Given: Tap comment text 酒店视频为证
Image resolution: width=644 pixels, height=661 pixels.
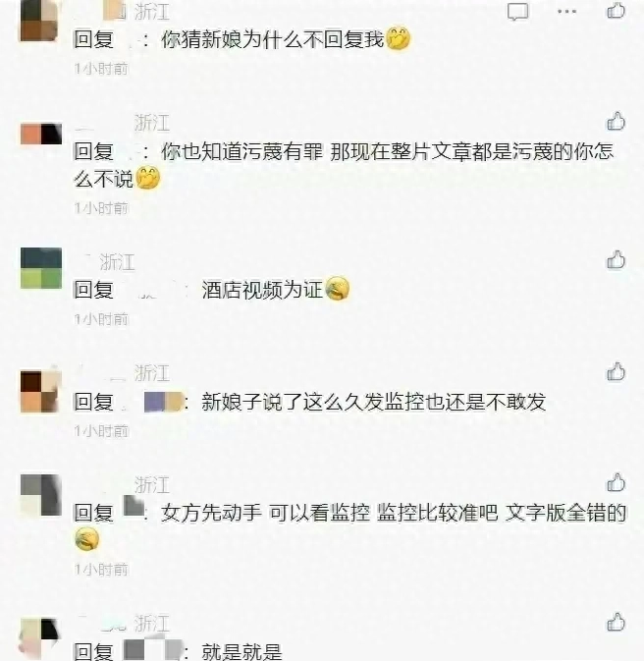Looking at the screenshot, I should [261, 290].
